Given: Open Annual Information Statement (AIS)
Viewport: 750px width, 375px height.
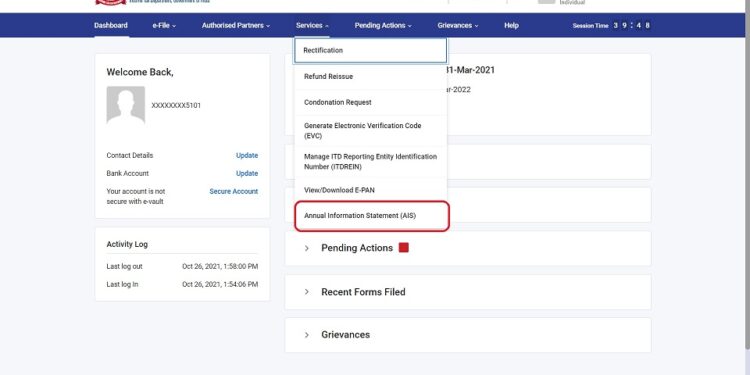Looking at the screenshot, I should point(372,216).
